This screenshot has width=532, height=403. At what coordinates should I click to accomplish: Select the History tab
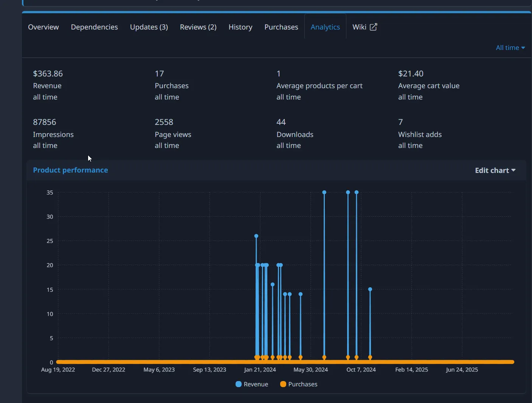(240, 27)
